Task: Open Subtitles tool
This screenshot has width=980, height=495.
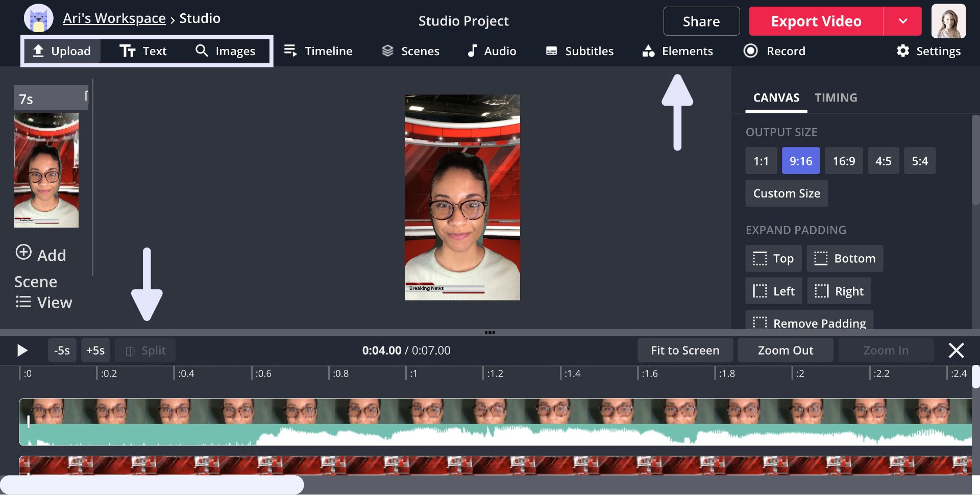Action: 579,51
